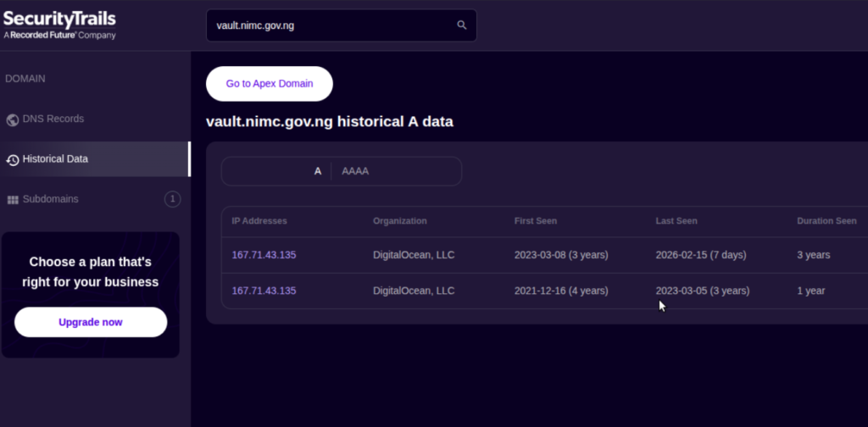Click the magnifier icon in search box
Viewport: 868px width, 427px height.
click(x=462, y=25)
